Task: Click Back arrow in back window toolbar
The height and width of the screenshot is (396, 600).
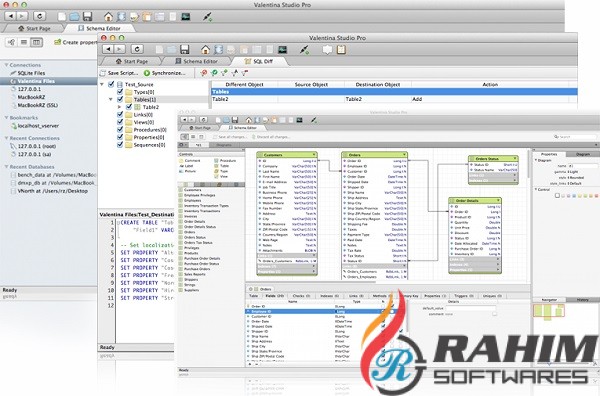Action: pyautogui.click(x=10, y=16)
